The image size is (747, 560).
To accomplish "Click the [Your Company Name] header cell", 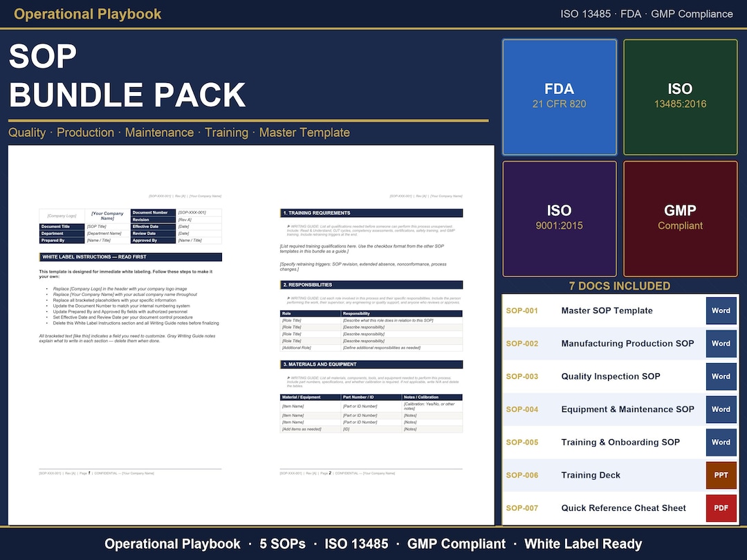I will click(x=107, y=216).
